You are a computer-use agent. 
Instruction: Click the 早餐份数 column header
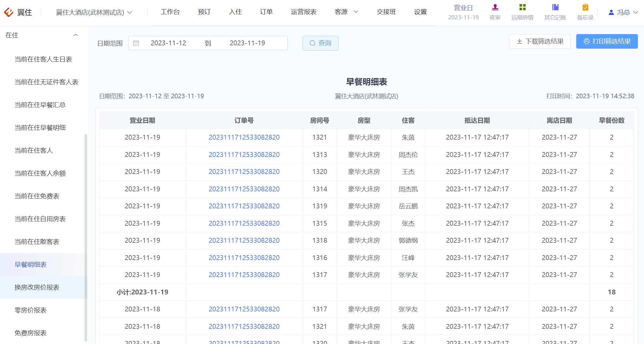coord(612,120)
